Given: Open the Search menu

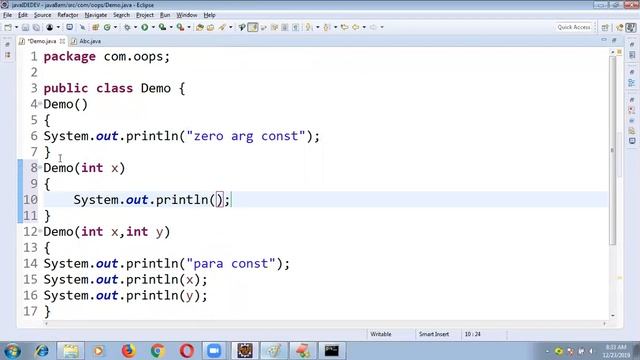Looking at the screenshot, I should (x=121, y=15).
